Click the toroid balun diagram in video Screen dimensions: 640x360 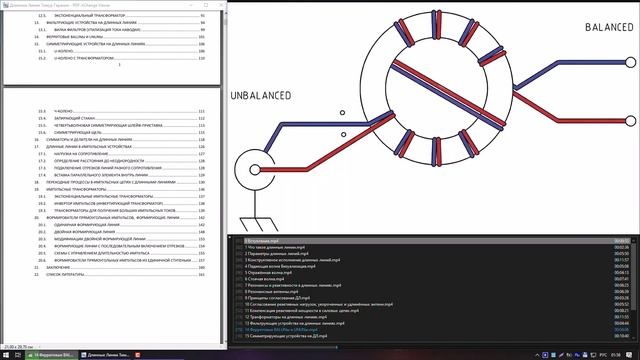click(436, 88)
